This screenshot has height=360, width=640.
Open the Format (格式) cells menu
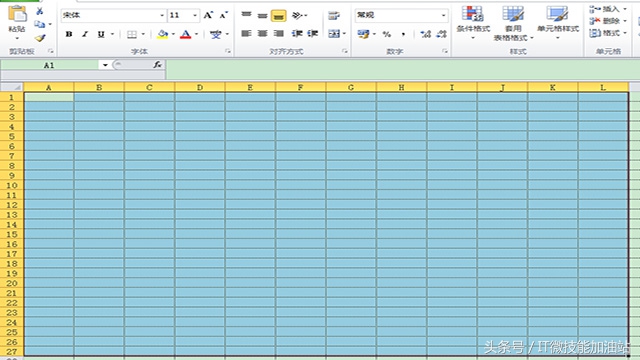point(607,33)
